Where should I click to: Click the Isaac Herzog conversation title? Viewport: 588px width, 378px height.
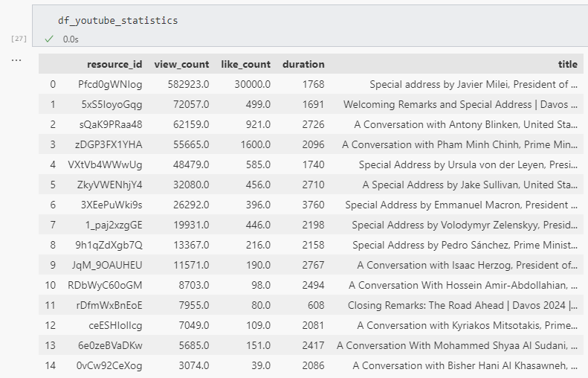(468, 265)
